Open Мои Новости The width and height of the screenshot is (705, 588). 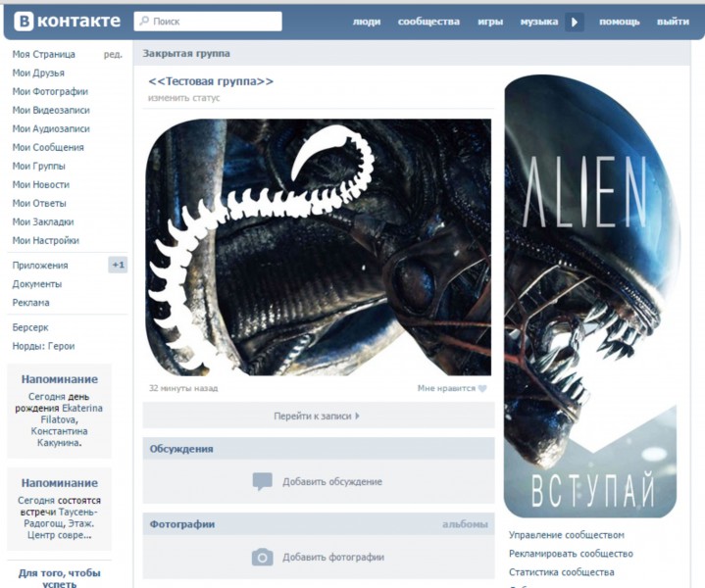coord(40,185)
